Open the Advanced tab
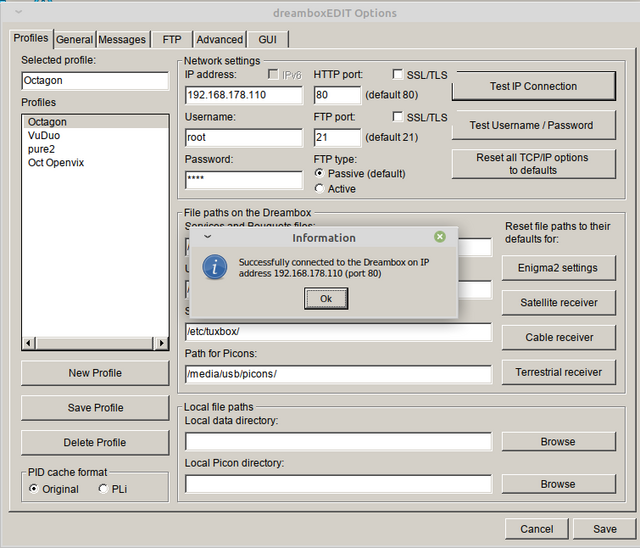 [x=220, y=40]
